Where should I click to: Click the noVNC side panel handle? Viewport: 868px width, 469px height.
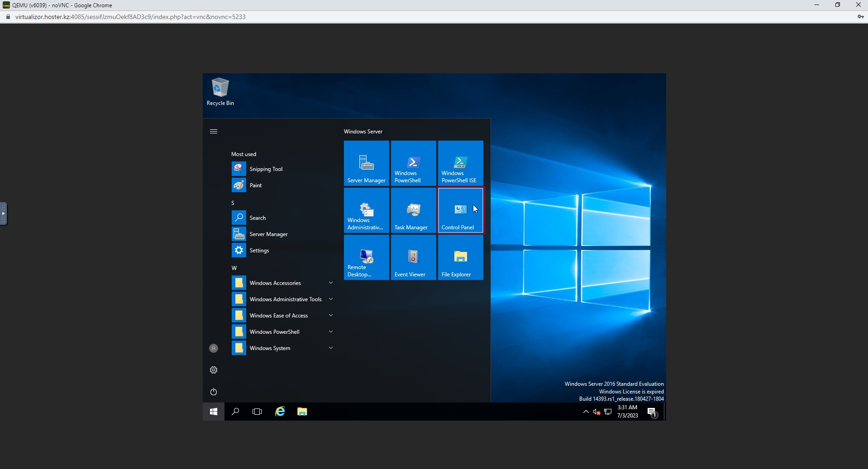pos(3,213)
